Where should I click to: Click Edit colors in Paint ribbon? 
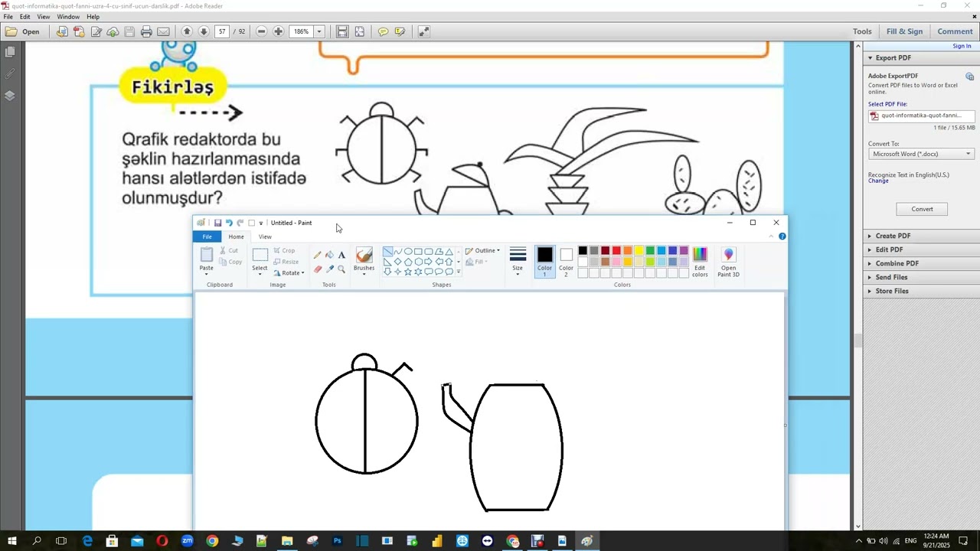[x=700, y=262]
